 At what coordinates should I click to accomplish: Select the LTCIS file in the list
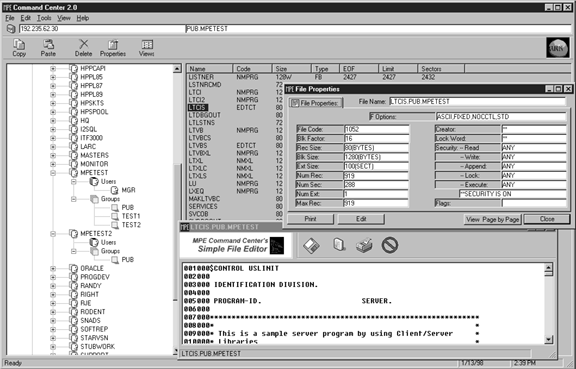tap(198, 107)
